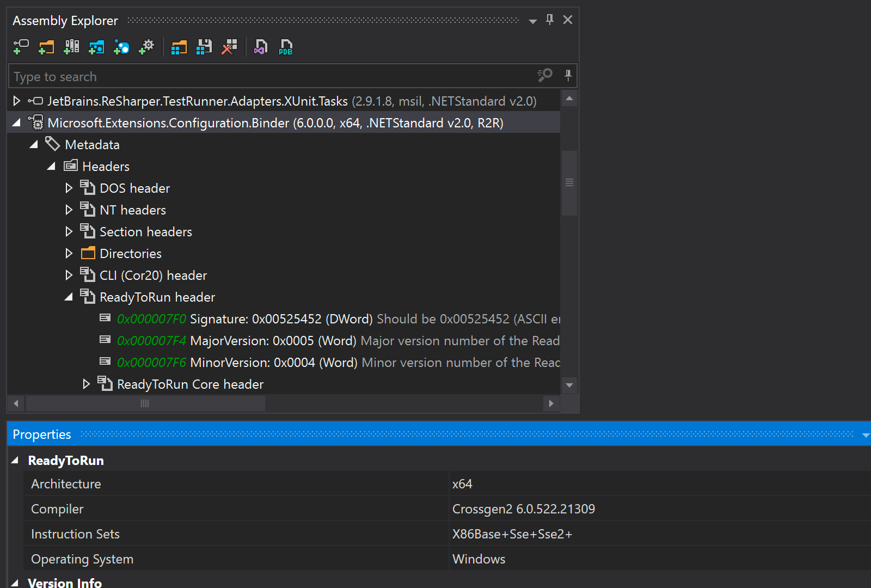Click the orange Directories folder icon
The width and height of the screenshot is (871, 588).
coord(88,253)
